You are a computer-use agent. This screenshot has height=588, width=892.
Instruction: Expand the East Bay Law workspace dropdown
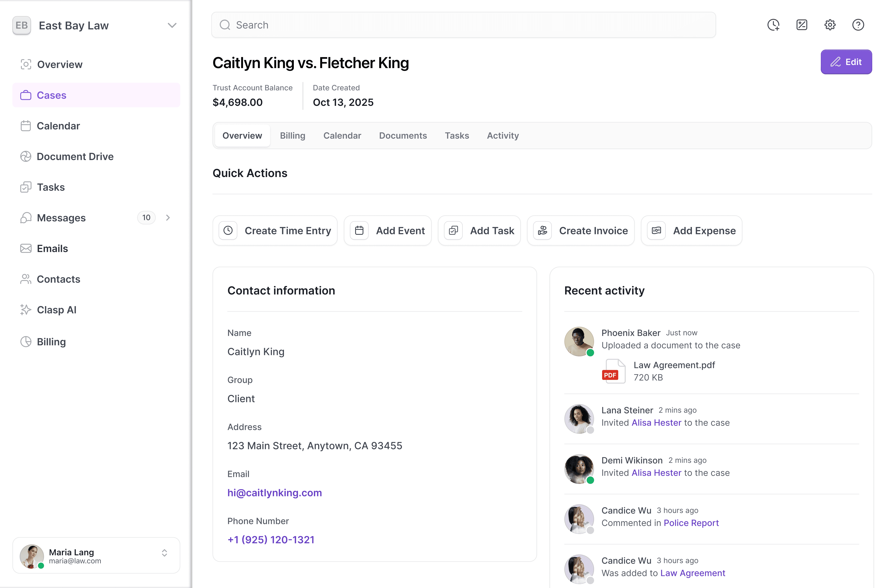[172, 26]
